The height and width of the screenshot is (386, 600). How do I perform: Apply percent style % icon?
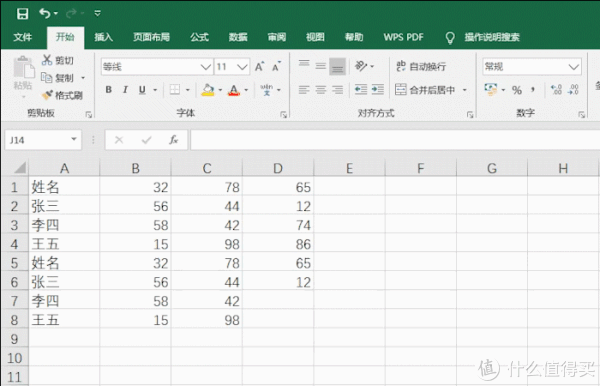coord(517,90)
